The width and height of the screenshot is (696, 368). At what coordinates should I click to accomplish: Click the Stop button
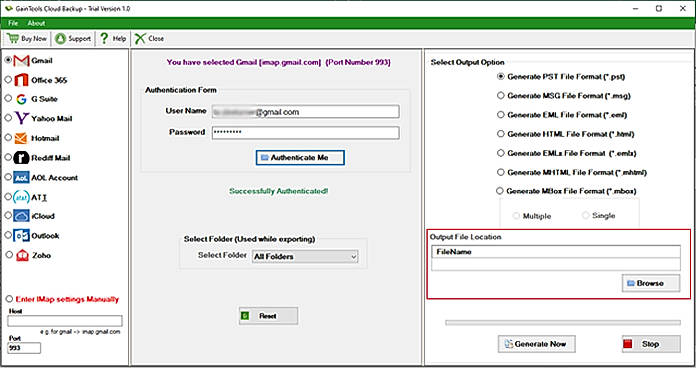651,344
